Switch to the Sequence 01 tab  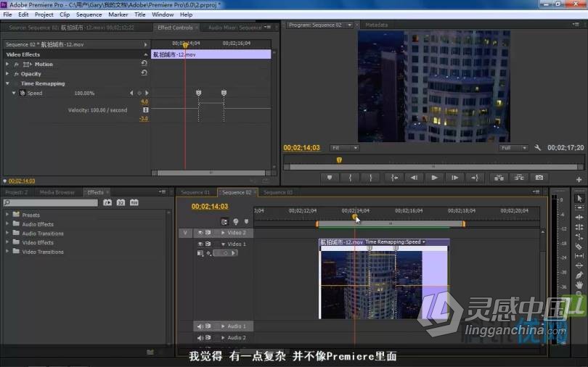(x=195, y=192)
